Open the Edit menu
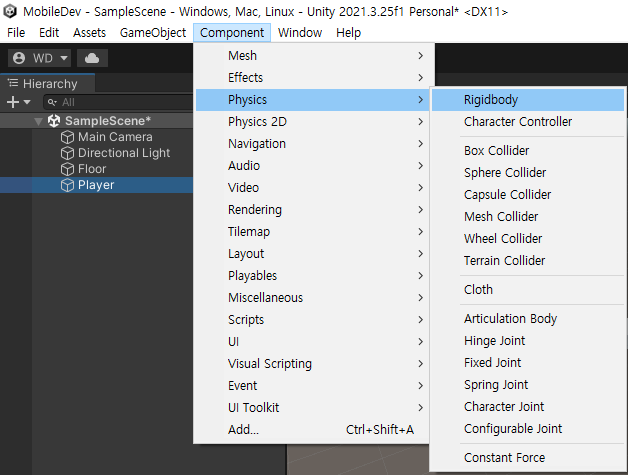 tap(49, 32)
